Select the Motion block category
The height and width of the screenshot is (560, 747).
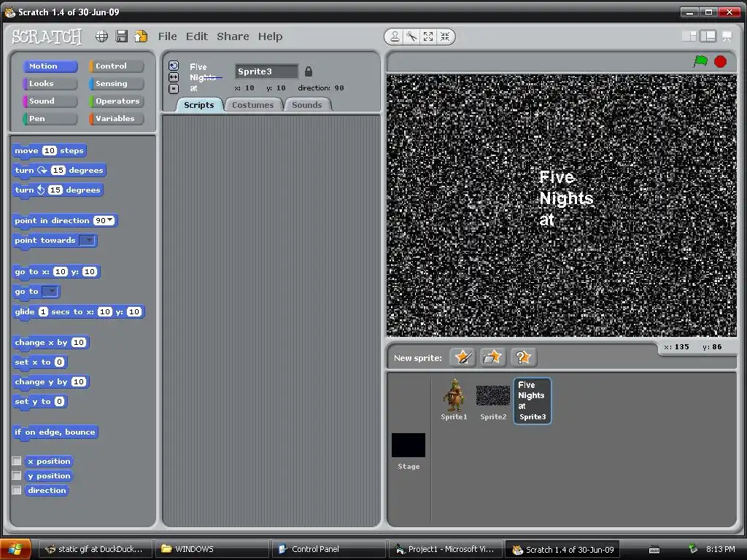(50, 66)
